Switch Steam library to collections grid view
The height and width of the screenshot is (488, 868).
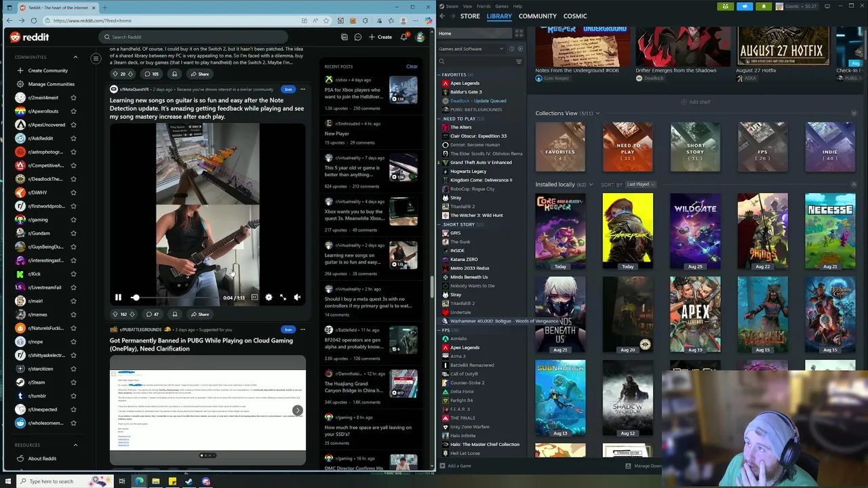519,33
